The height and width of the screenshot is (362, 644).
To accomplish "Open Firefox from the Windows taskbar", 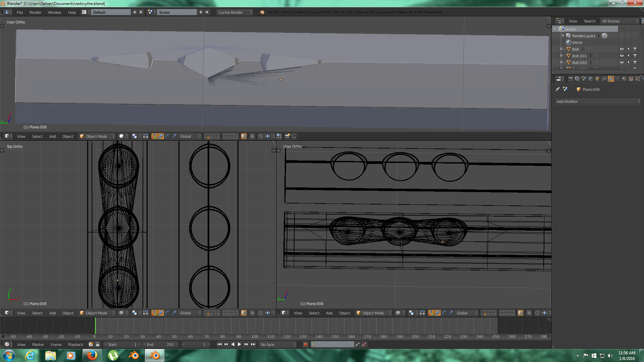I will tap(92, 355).
